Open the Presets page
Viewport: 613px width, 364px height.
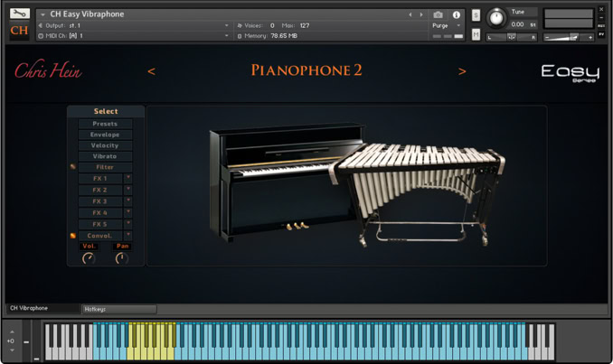[x=105, y=124]
